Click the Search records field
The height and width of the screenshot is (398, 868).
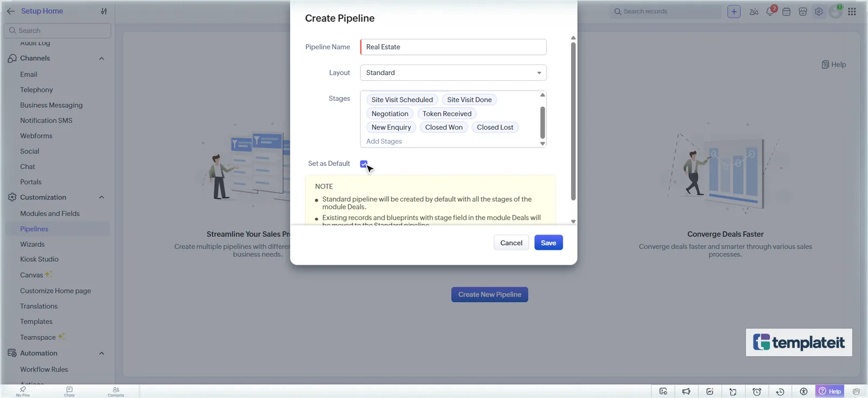click(666, 11)
